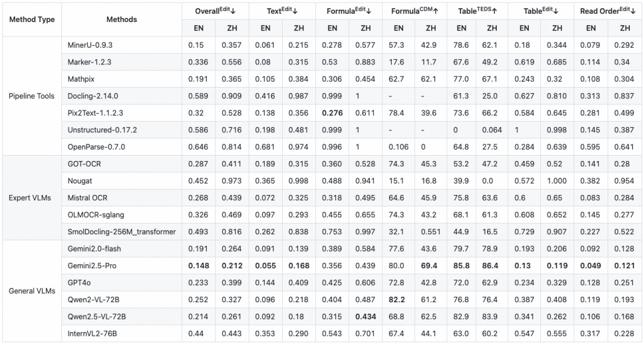Select the Mistral OCR method name
The image size is (644, 344).
87,198
